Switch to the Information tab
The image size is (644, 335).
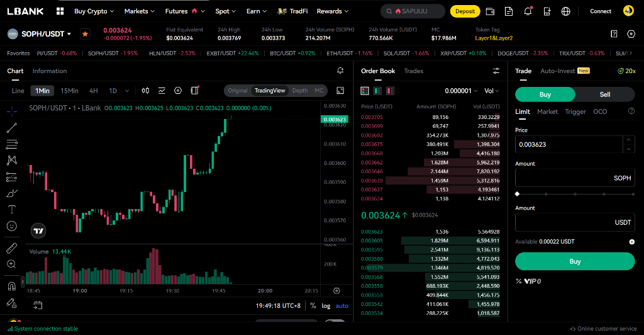(x=50, y=71)
